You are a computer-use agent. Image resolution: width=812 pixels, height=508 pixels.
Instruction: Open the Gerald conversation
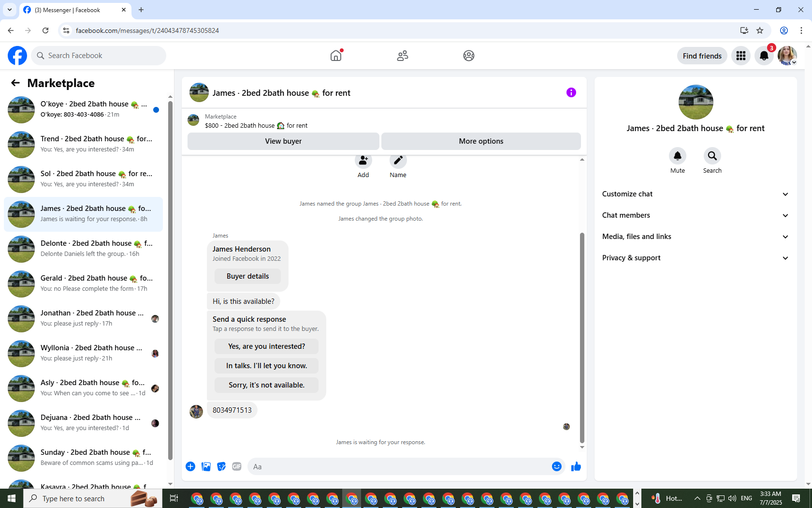pyautogui.click(x=84, y=284)
